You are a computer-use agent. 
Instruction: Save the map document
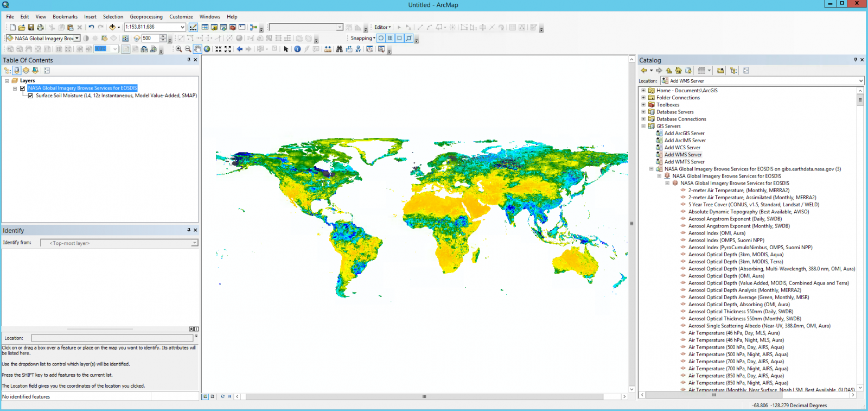tap(31, 27)
